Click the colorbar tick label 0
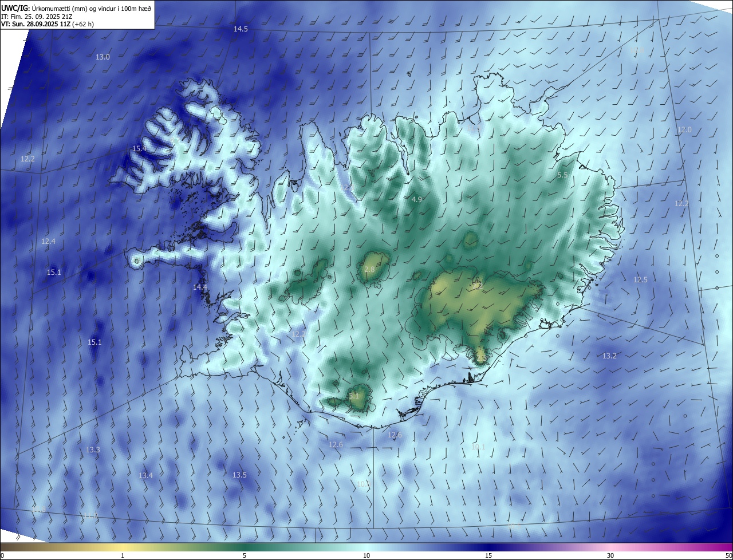 [x=2, y=555]
